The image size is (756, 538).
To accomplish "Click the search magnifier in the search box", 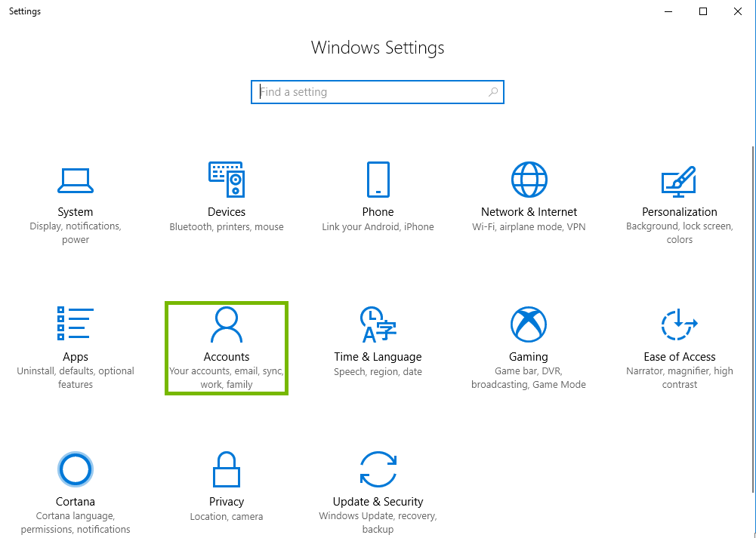I will pyautogui.click(x=493, y=91).
